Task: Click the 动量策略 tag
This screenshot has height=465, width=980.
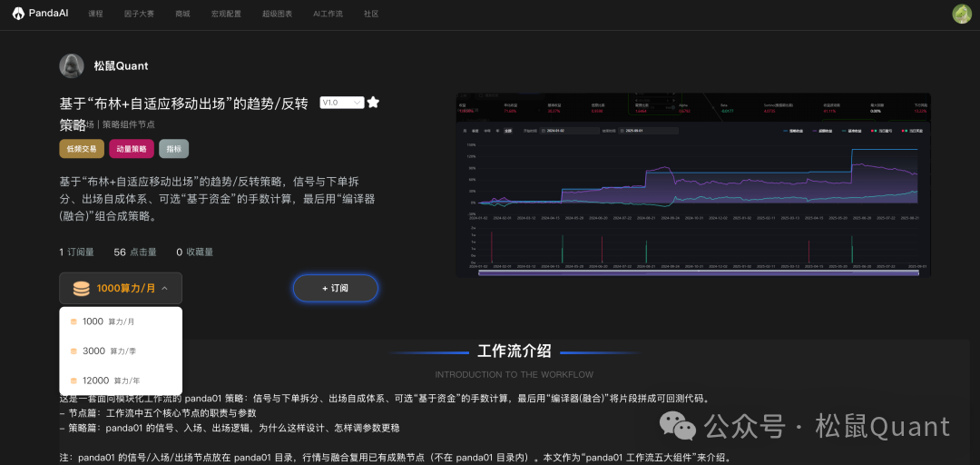Action: point(132,149)
